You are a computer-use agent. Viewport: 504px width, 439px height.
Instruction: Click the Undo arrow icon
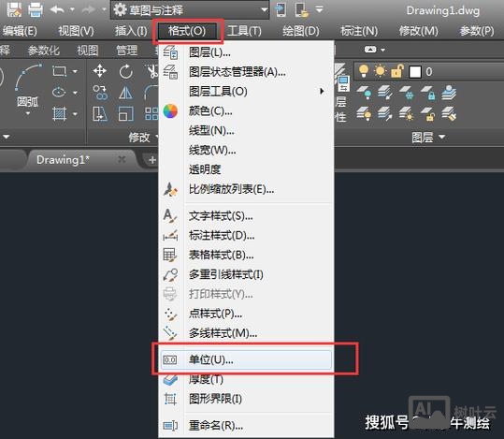tap(57, 9)
